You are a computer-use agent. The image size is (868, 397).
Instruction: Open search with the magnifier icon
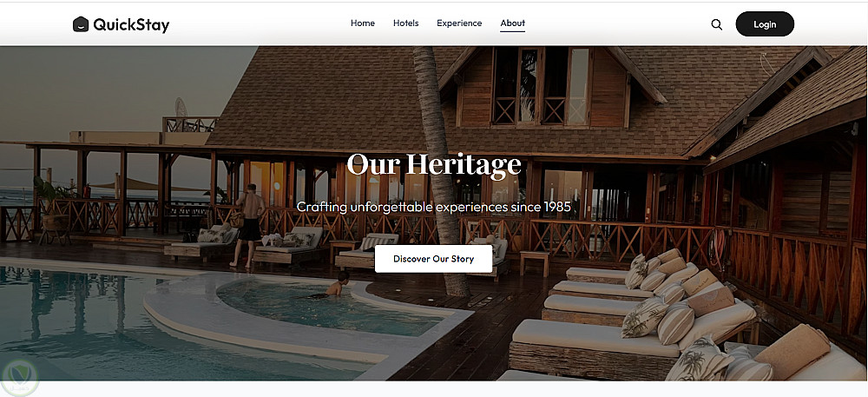pos(716,24)
